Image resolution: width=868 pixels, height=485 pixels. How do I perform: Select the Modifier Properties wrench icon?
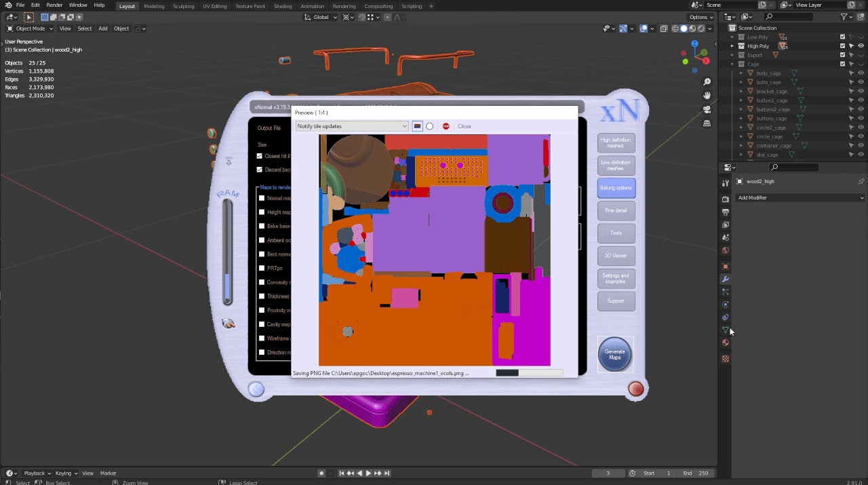(x=726, y=279)
